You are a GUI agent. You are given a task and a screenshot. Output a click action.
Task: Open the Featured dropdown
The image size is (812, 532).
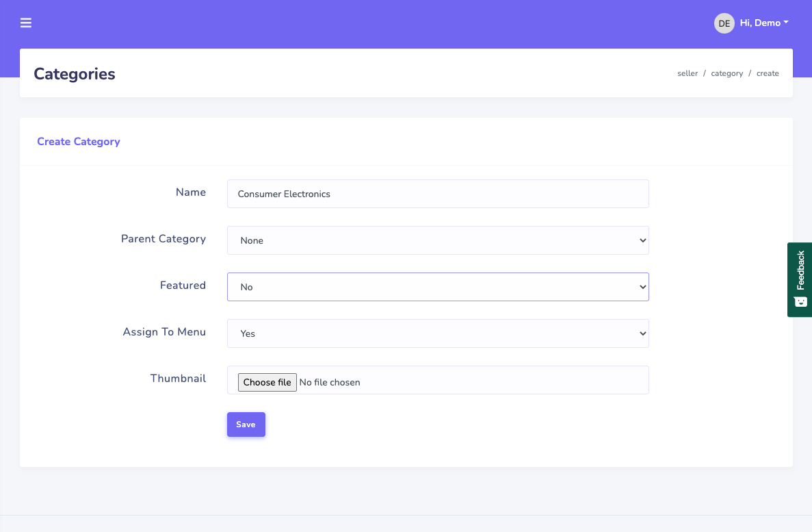click(438, 288)
